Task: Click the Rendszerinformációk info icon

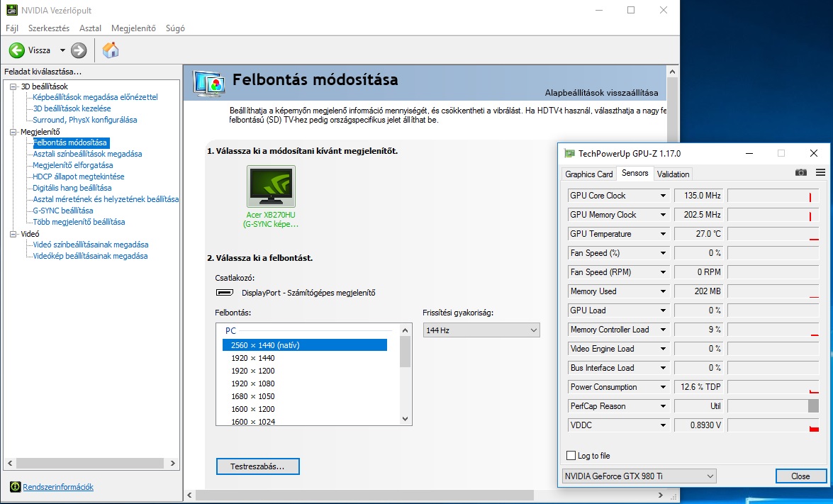Action: click(16, 486)
